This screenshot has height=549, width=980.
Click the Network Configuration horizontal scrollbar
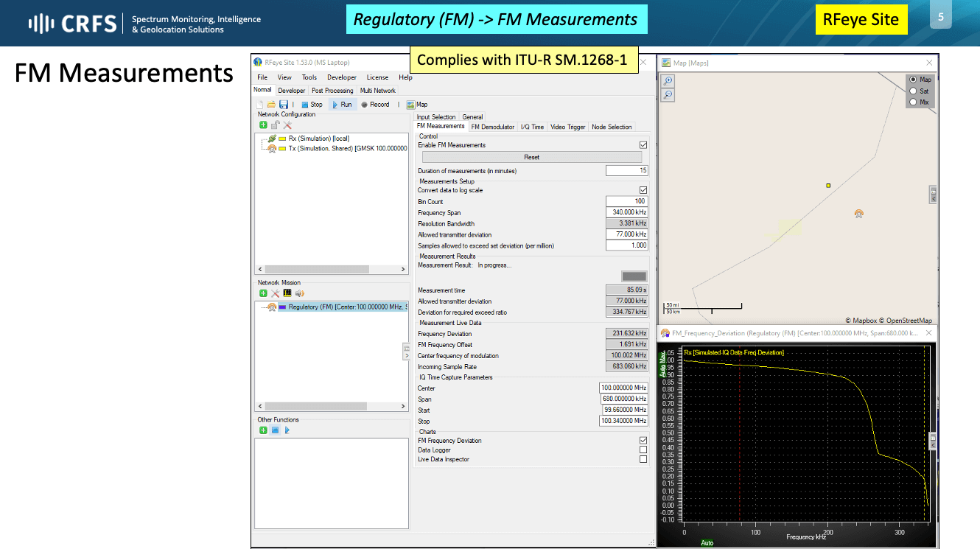click(331, 270)
